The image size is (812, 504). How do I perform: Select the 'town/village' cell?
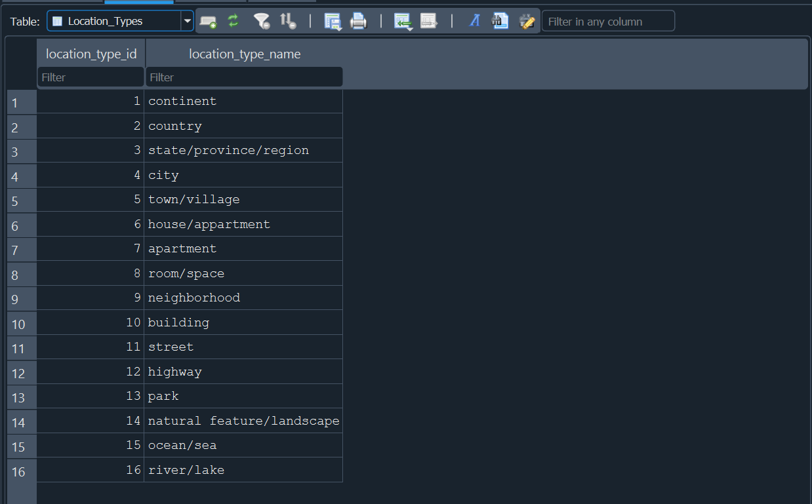tap(243, 200)
